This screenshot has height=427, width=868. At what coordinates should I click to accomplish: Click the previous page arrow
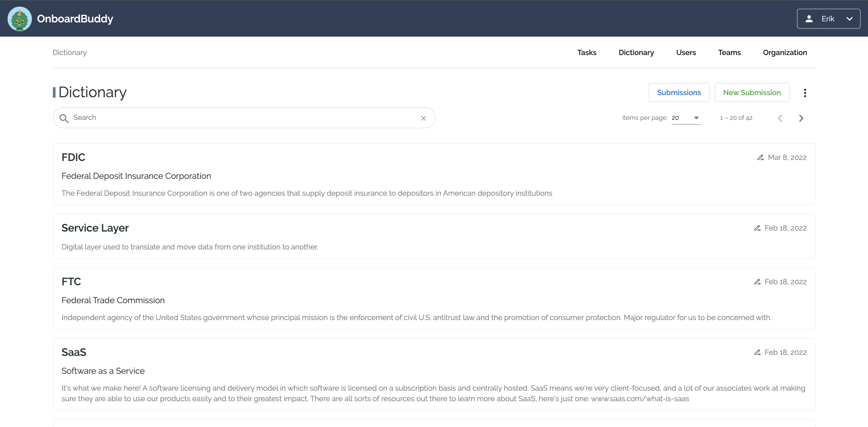click(780, 118)
